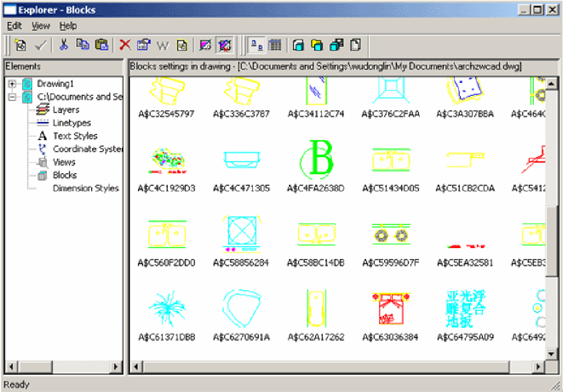563x392 pixels.
Task: Click the yellow folder block toolbar icon
Action: [317, 46]
